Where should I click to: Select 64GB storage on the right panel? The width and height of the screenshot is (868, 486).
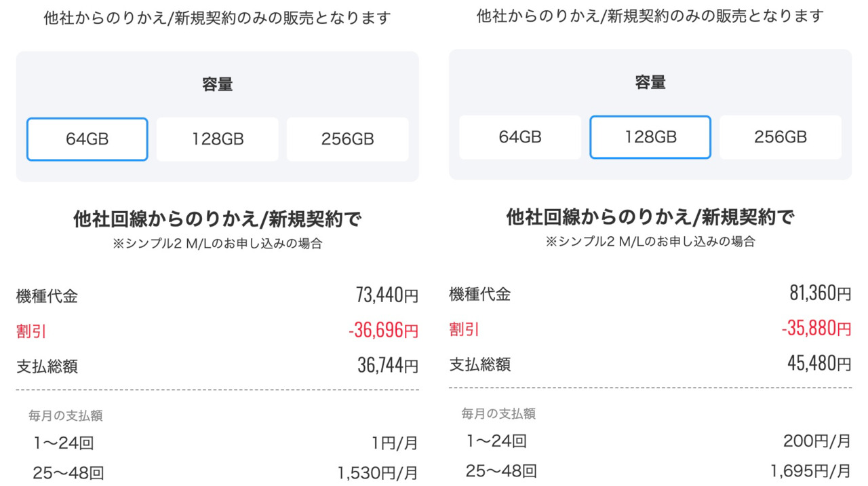520,136
